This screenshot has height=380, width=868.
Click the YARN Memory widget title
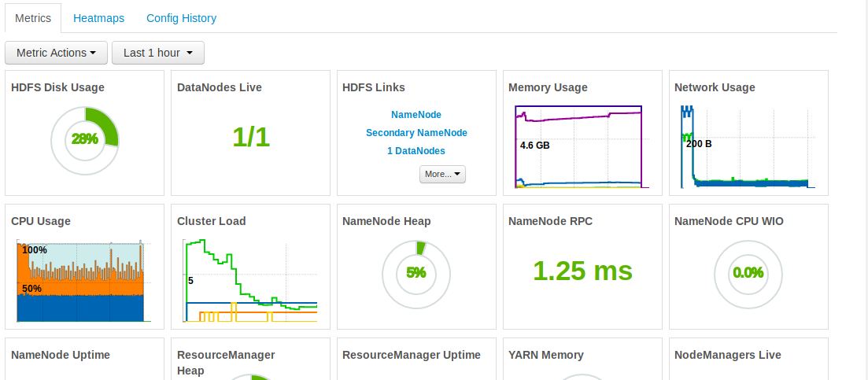(x=546, y=355)
